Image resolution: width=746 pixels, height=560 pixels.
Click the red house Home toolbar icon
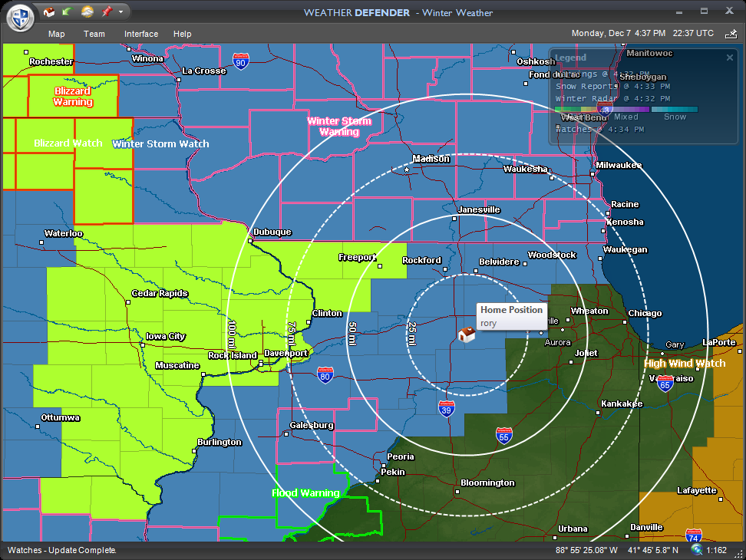[48, 12]
